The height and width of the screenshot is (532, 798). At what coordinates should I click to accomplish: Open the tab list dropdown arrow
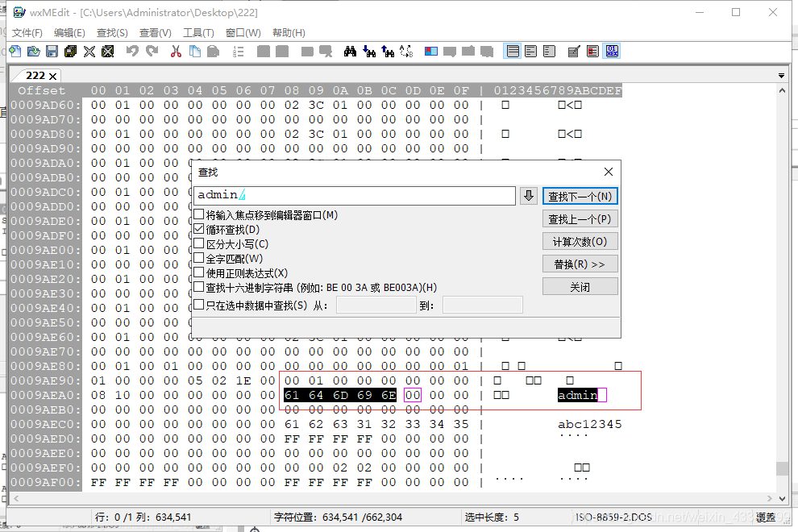[x=781, y=76]
